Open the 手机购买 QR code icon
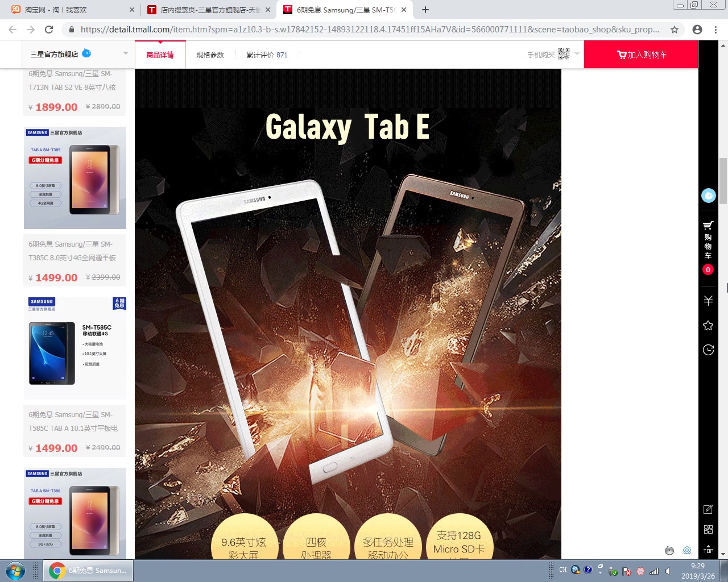The height and width of the screenshot is (582, 728). [564, 54]
